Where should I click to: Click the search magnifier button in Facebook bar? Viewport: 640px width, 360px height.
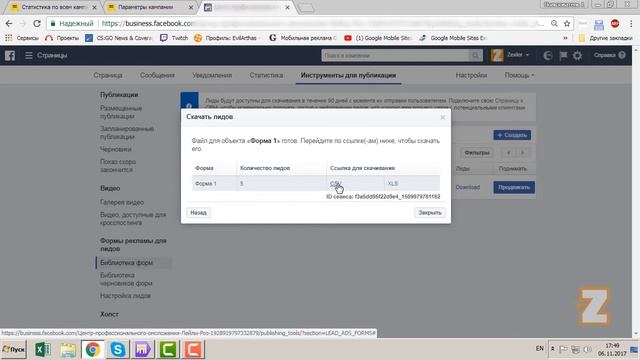tap(475, 56)
